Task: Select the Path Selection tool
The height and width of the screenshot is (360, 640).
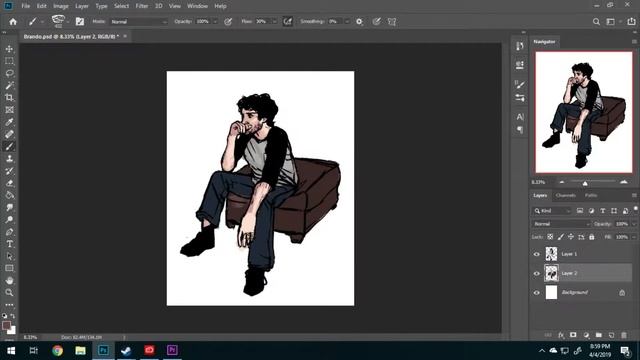Action: (9, 256)
